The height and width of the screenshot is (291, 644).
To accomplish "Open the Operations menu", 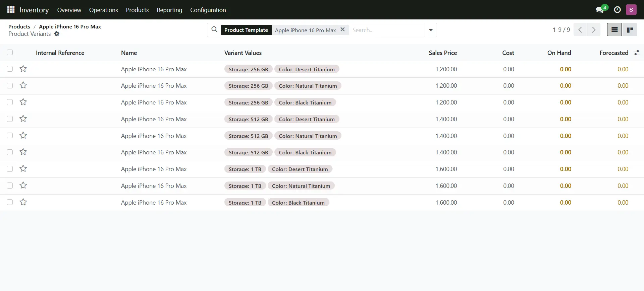I will coord(103,10).
